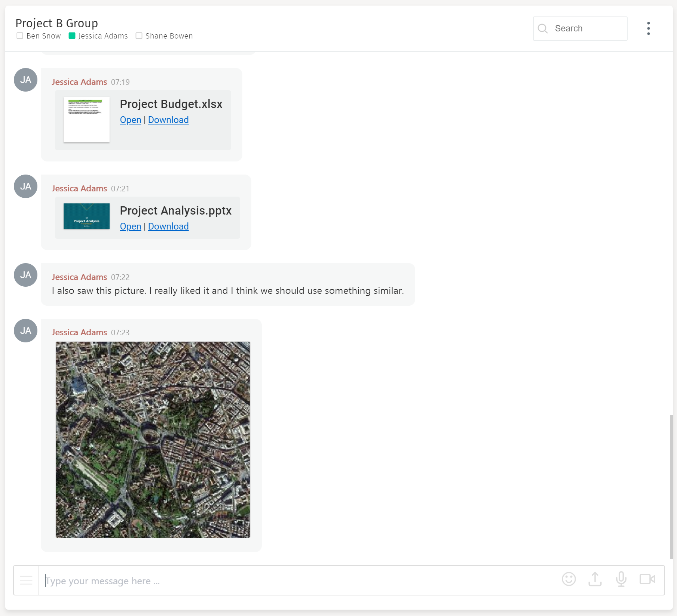Open Project Budget.xlsx
The height and width of the screenshot is (616, 677).
(130, 120)
